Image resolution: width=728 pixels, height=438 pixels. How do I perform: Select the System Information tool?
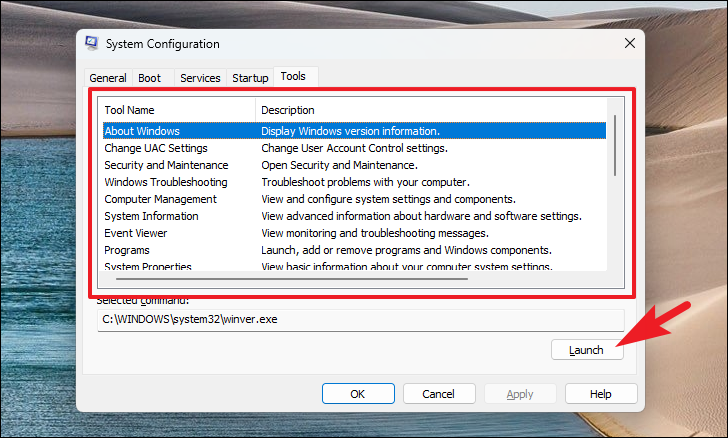[x=151, y=216]
